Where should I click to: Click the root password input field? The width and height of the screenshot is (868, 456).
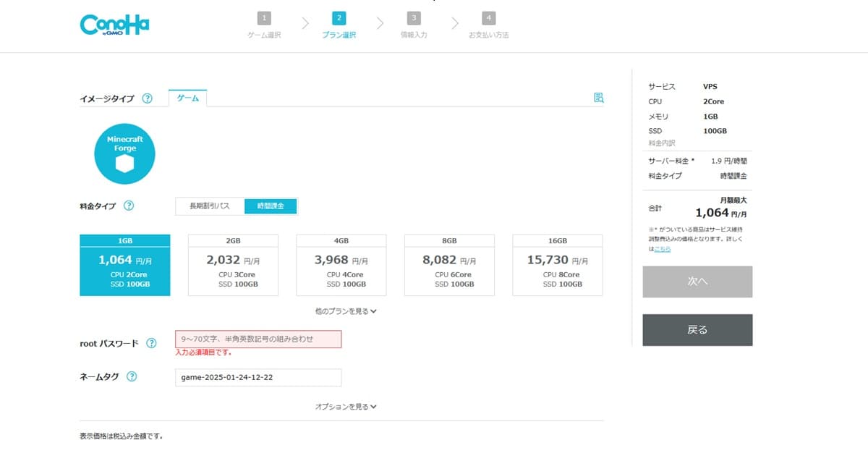point(258,339)
